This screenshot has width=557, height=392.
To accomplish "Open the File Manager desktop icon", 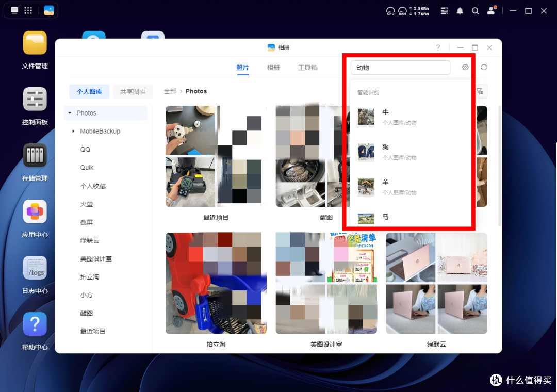I will click(35, 43).
